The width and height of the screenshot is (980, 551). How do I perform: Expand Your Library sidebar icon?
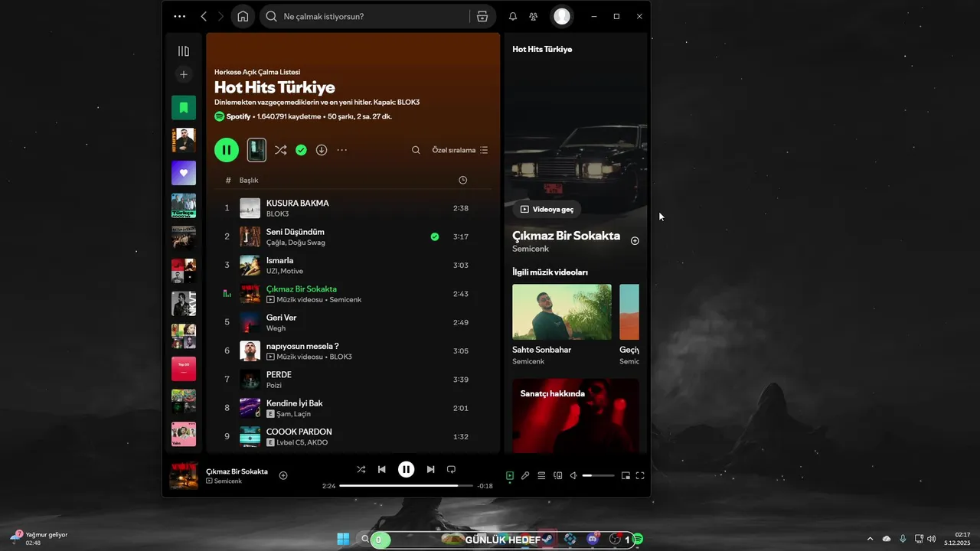184,51
